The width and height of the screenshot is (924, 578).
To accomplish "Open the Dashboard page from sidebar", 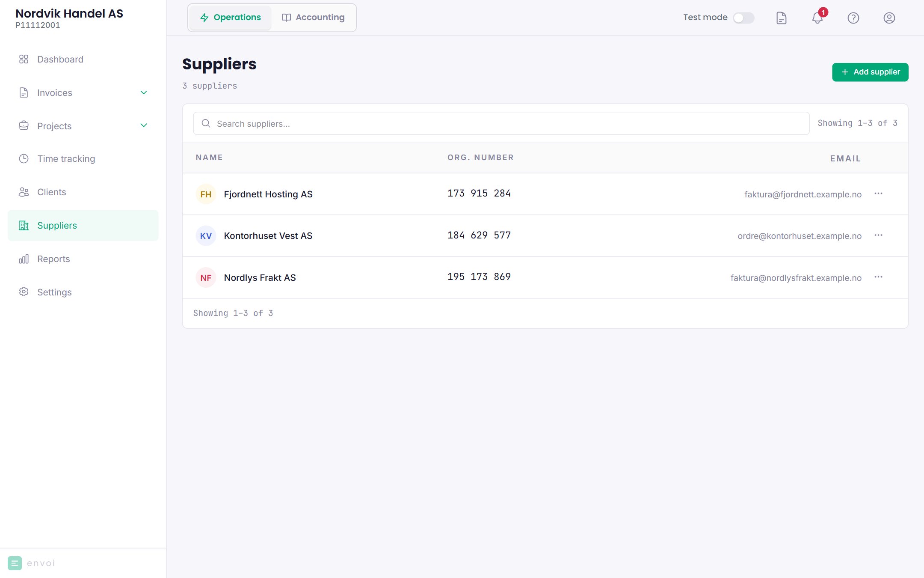I will [x=83, y=59].
